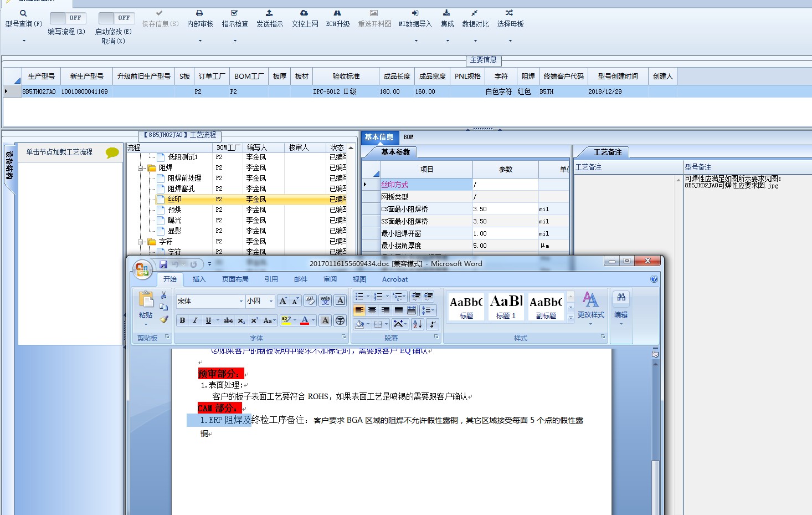812x515 pixels.
Task: Open the dropdown arrow under 内部审核
Action: (200, 40)
